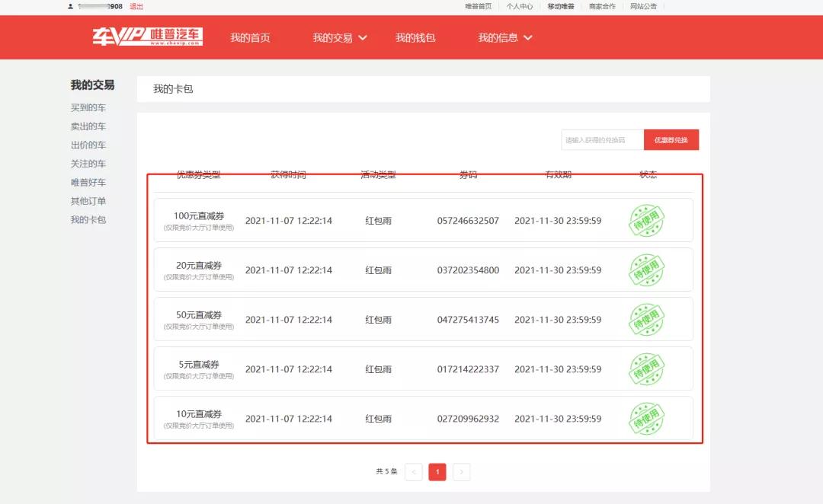
Task: Click page 1 button in pagination
Action: tap(437, 472)
